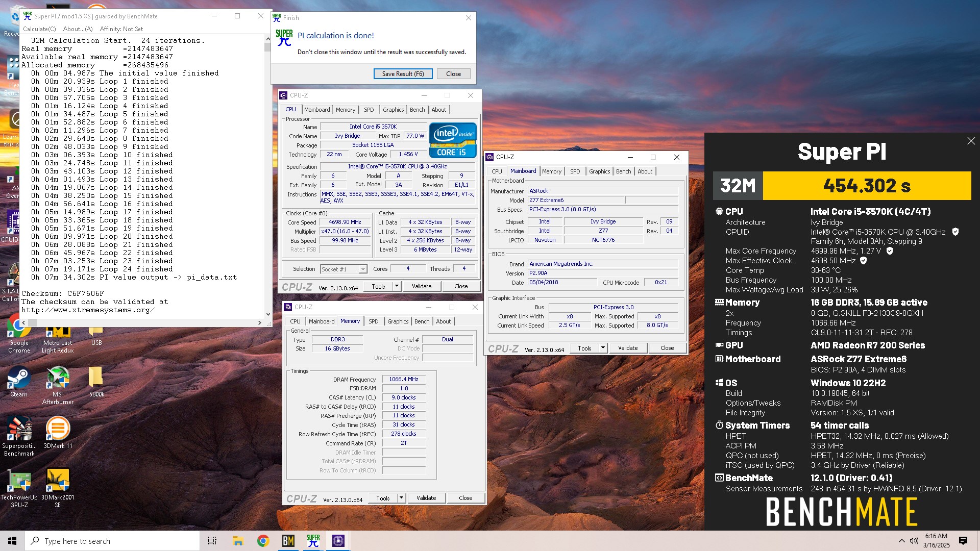Click Validate in CPU tab CPU-Z window
Viewport: 980px width, 551px height.
[x=422, y=286]
